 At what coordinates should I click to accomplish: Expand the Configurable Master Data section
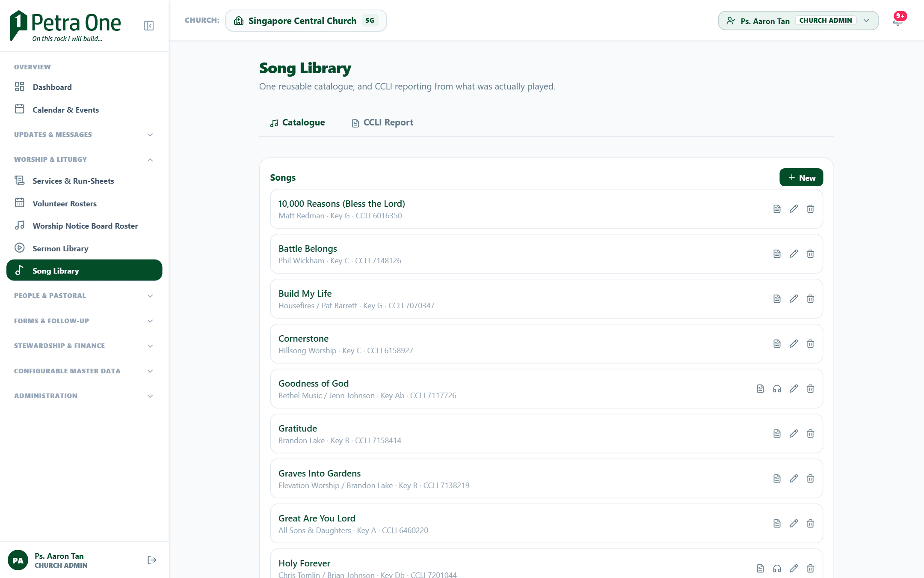click(84, 371)
